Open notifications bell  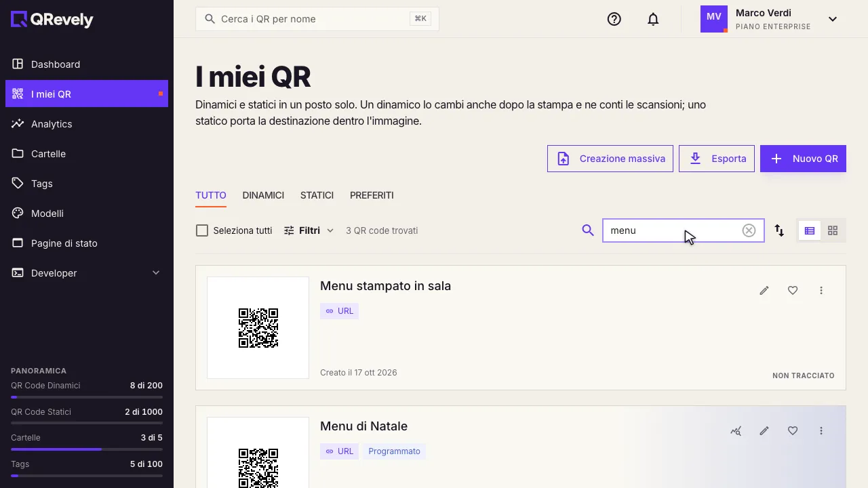[x=653, y=19]
